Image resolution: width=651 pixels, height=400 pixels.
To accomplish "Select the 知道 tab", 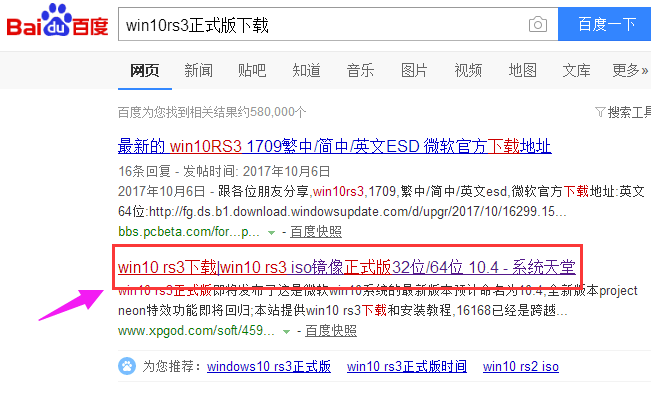I will click(x=306, y=70).
